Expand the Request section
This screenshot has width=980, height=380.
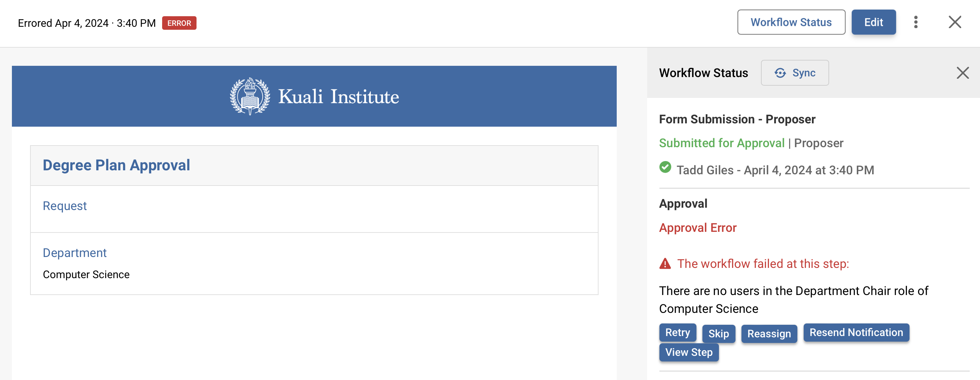click(x=65, y=206)
